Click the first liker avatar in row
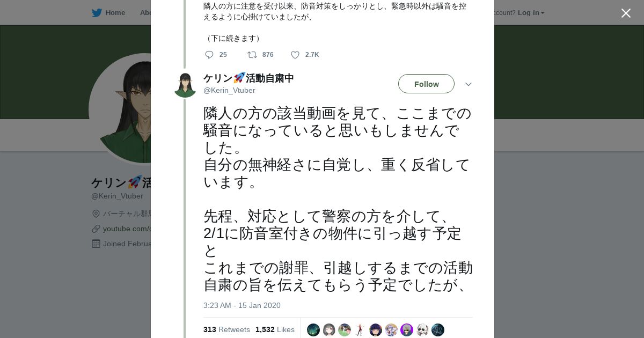 tap(313, 330)
